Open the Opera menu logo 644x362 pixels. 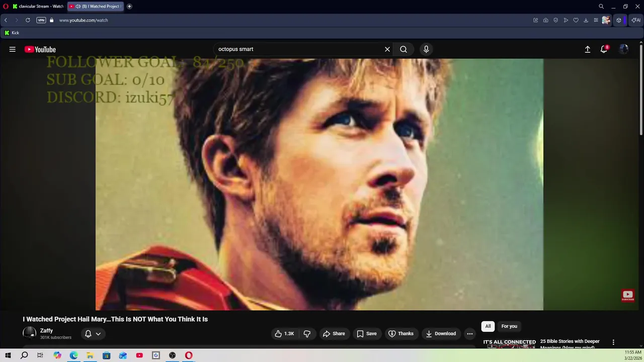point(6,7)
